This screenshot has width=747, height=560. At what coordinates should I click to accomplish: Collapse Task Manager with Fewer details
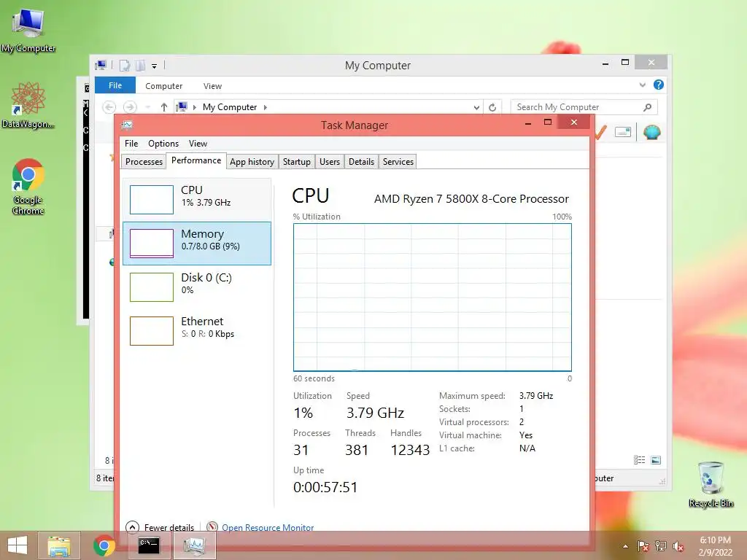point(160,527)
